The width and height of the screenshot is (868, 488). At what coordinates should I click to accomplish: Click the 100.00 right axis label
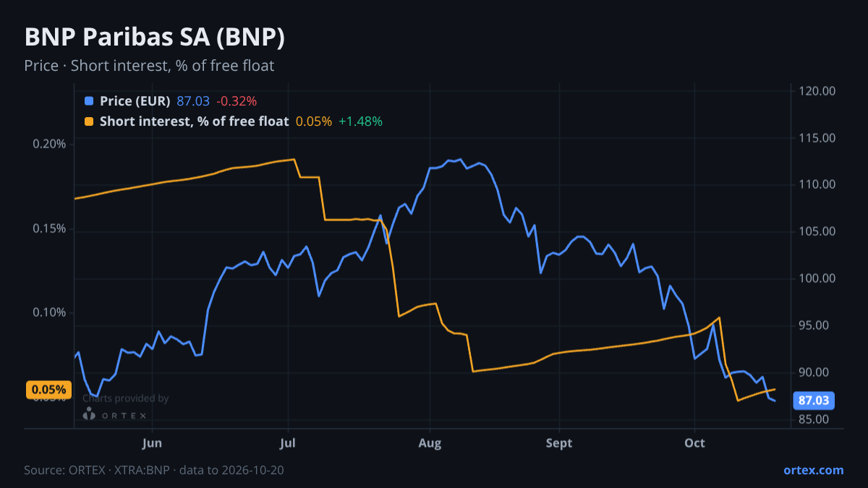(817, 278)
